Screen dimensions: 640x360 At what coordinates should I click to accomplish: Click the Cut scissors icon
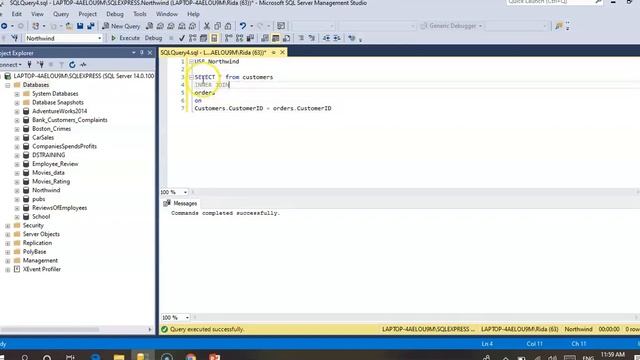[207, 26]
